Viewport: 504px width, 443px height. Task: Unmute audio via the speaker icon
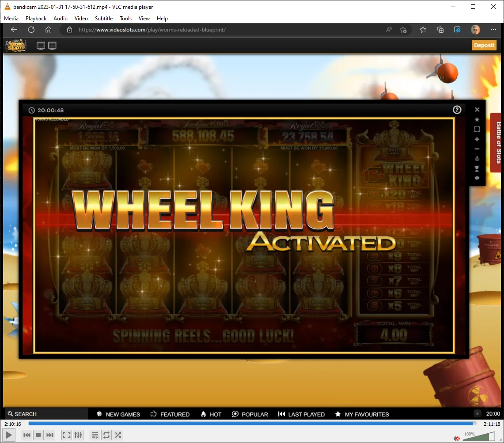pos(457,438)
